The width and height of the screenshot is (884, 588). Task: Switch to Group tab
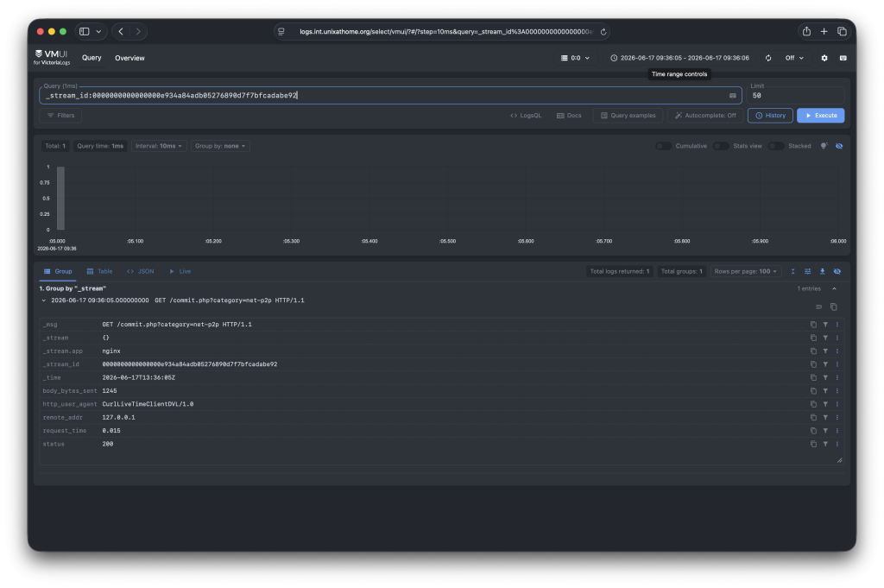[x=58, y=272]
